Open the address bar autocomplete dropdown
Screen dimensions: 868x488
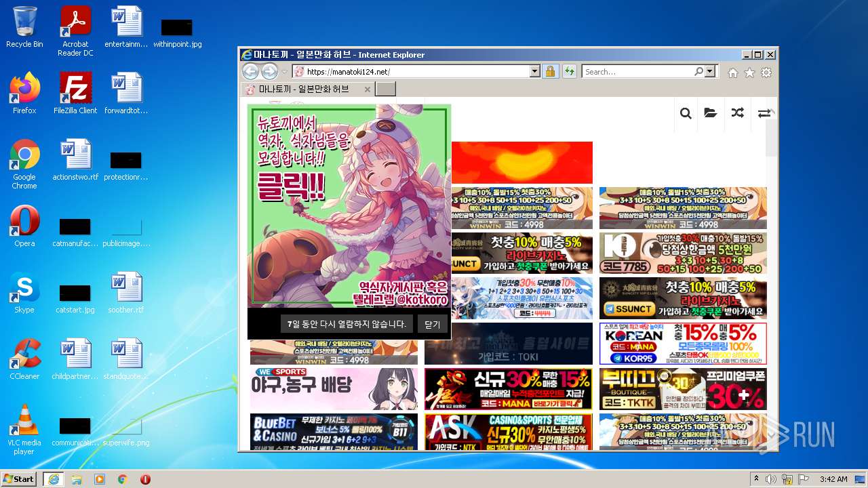[x=534, y=71]
